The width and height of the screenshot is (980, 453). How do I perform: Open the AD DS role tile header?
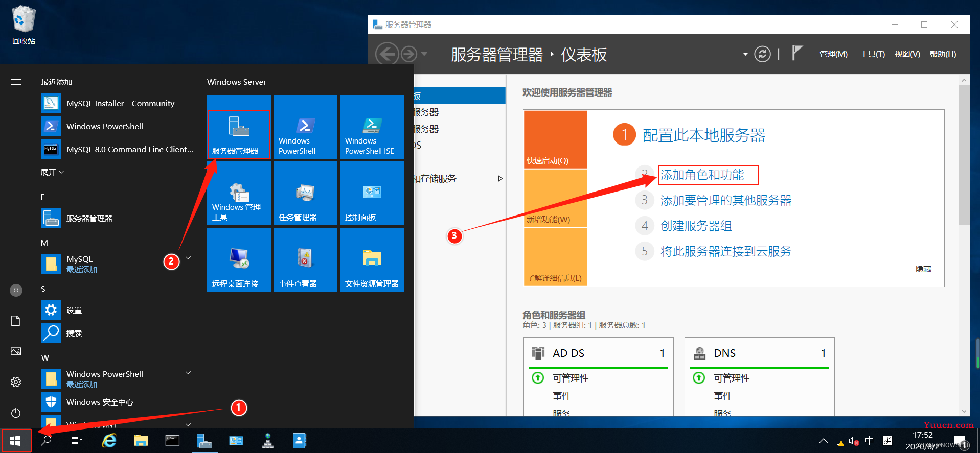tap(598, 353)
